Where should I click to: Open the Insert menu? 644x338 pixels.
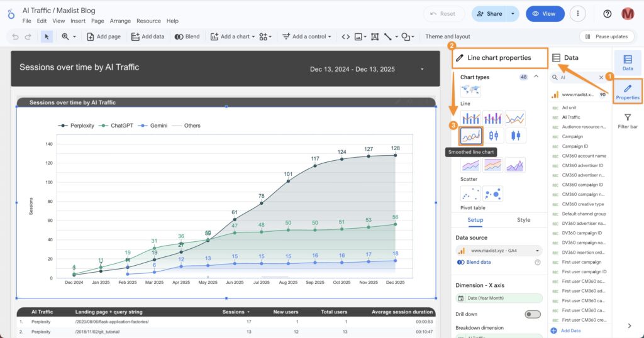pos(78,21)
